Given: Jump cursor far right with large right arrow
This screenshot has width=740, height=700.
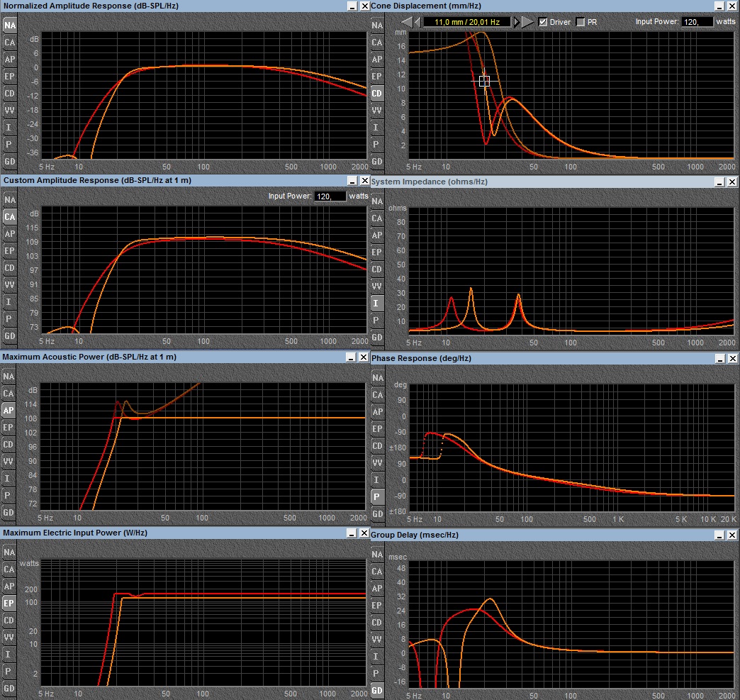Looking at the screenshot, I should pyautogui.click(x=527, y=22).
